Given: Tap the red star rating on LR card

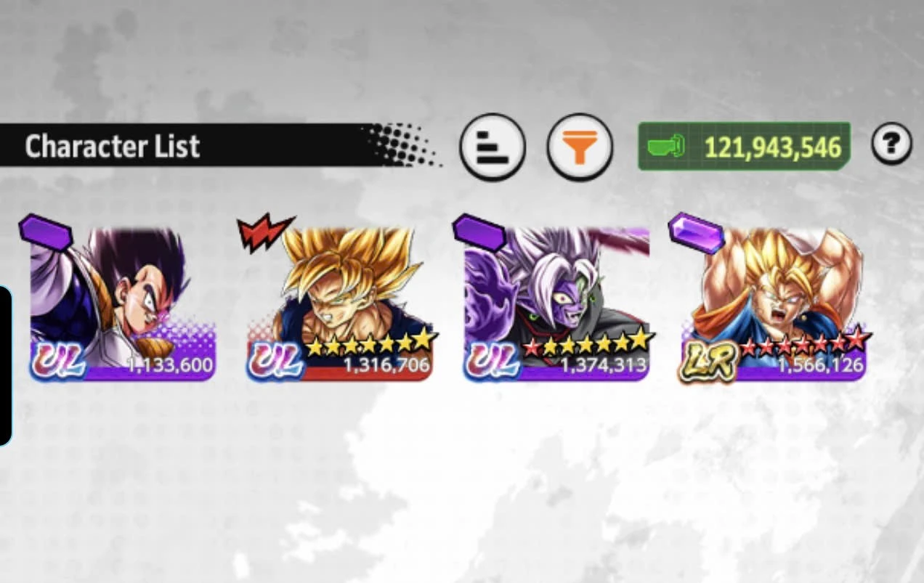Looking at the screenshot, I should pos(805,340).
